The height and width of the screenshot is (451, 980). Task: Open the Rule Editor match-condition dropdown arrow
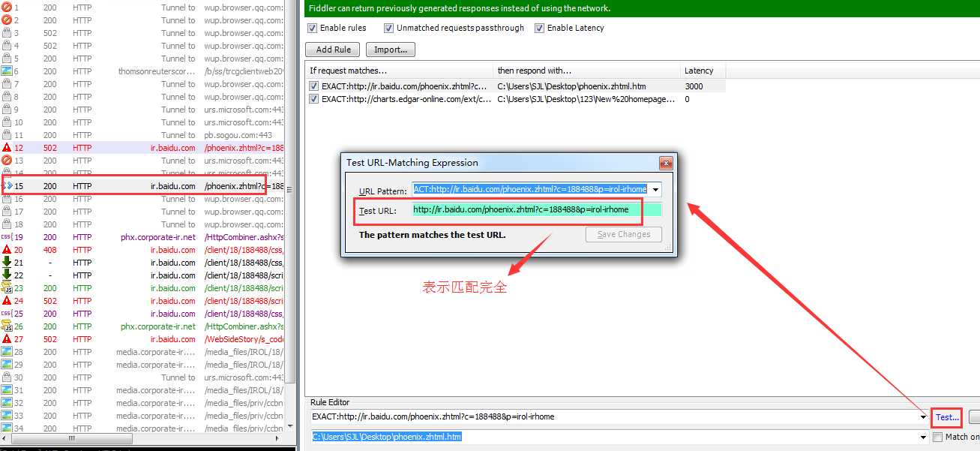[924, 416]
